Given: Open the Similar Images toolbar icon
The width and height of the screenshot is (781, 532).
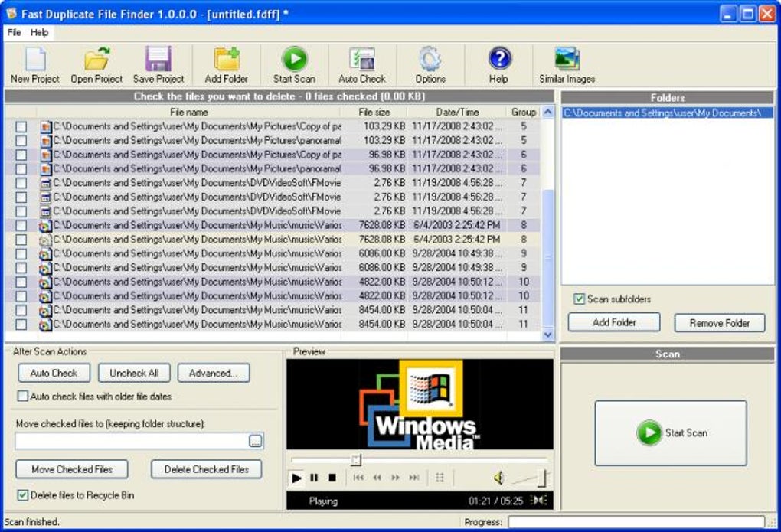Looking at the screenshot, I should coord(567,59).
